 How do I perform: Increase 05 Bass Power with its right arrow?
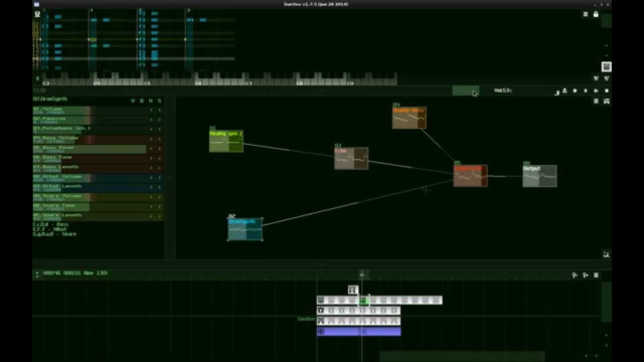click(159, 149)
